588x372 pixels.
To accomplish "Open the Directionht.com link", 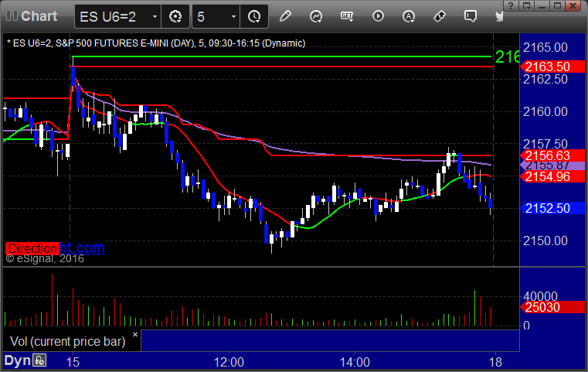I will tap(55, 247).
